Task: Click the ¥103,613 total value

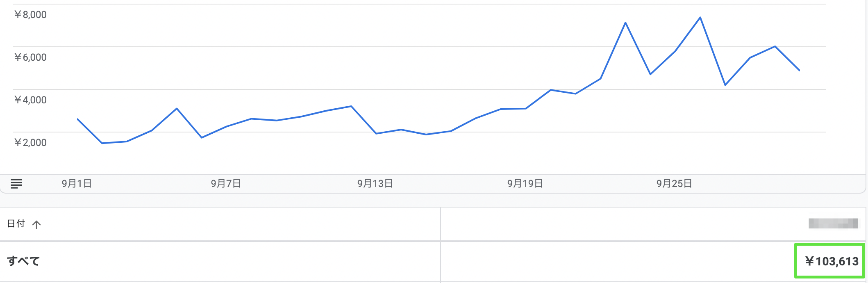Action: [x=831, y=261]
